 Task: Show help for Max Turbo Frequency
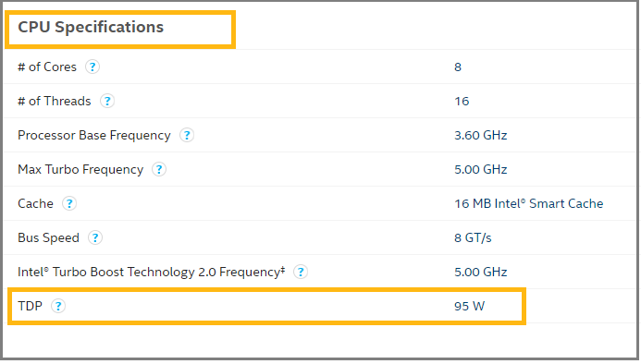coord(159,169)
